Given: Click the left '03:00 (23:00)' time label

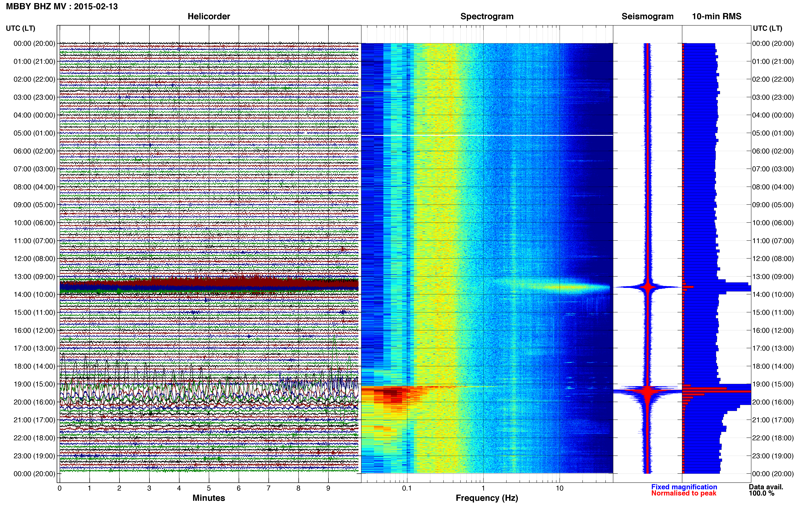Looking at the screenshot, I should tap(34, 97).
